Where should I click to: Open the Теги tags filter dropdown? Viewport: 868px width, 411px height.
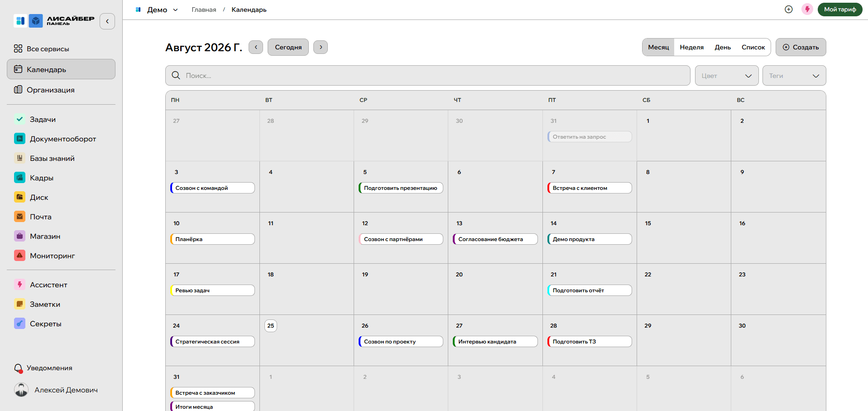point(794,76)
